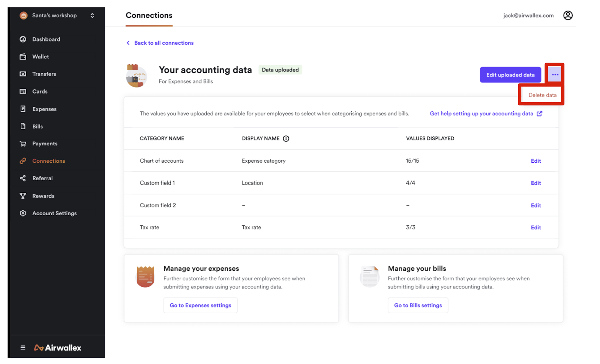Click Go to Expenses settings button
600x364 pixels.
point(200,305)
